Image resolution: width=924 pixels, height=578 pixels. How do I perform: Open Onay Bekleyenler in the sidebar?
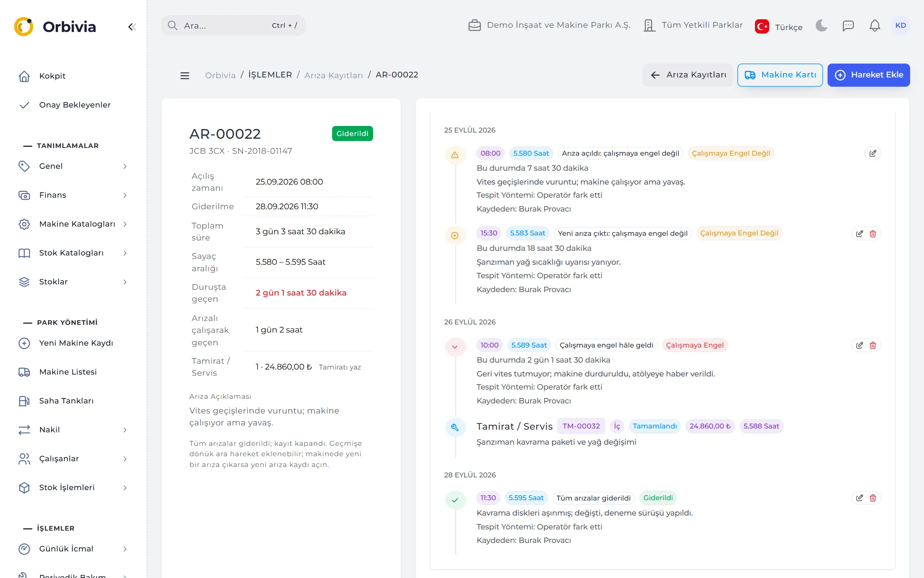pos(73,105)
